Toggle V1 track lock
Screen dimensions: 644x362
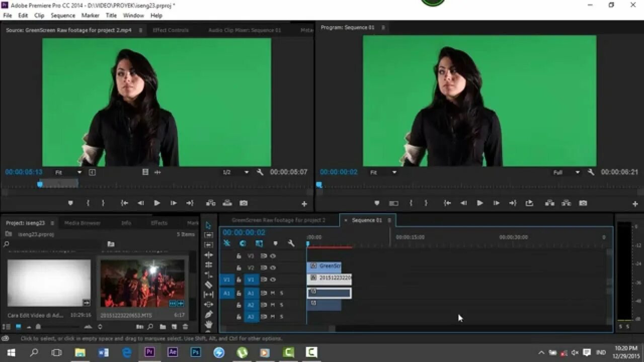[238, 280]
